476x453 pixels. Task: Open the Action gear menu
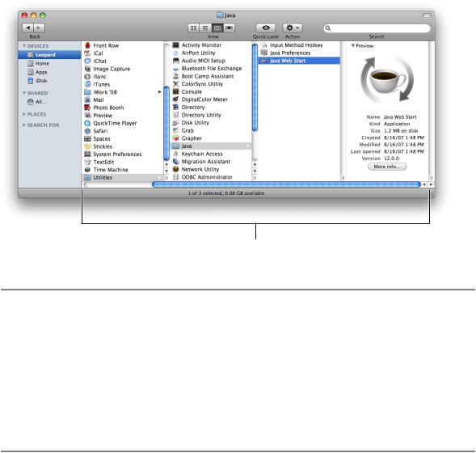tap(293, 28)
